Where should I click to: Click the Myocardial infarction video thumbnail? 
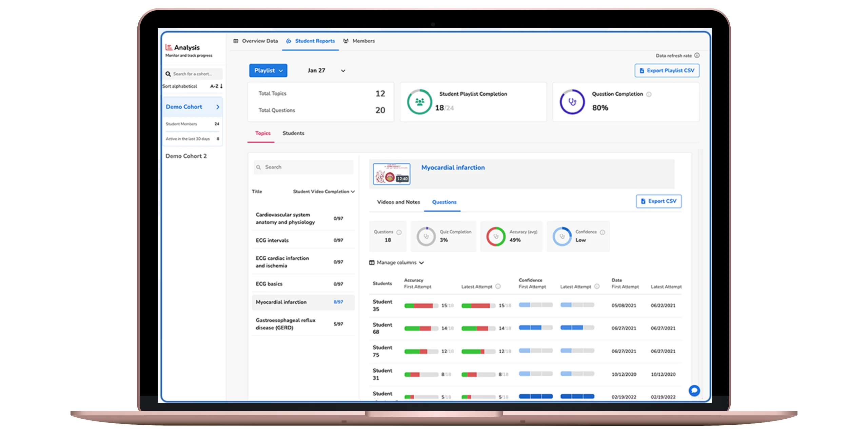(391, 174)
